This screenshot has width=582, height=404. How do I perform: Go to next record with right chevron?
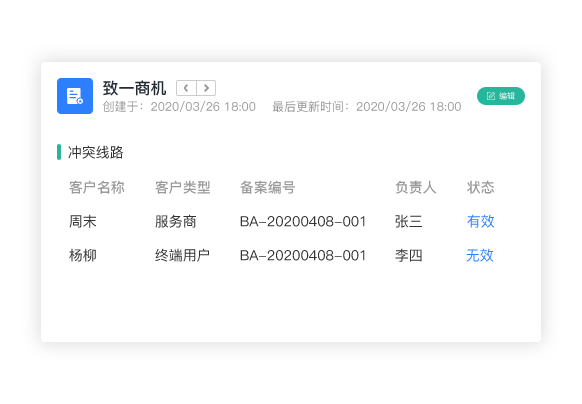206,88
